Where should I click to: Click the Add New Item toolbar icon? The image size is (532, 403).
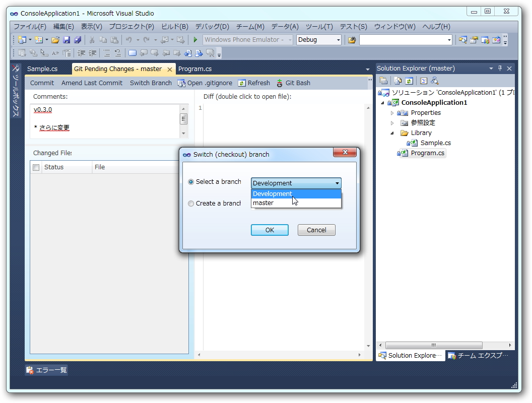[x=39, y=40]
